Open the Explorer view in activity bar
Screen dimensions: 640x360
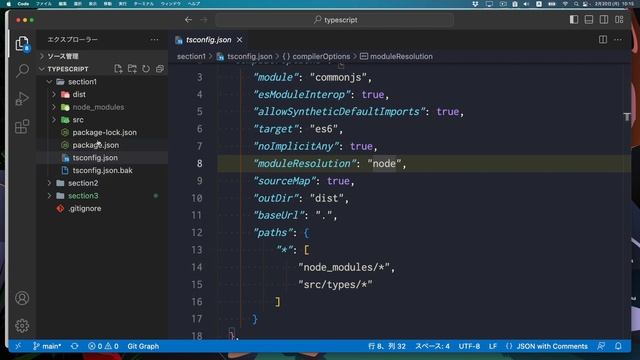(22, 44)
